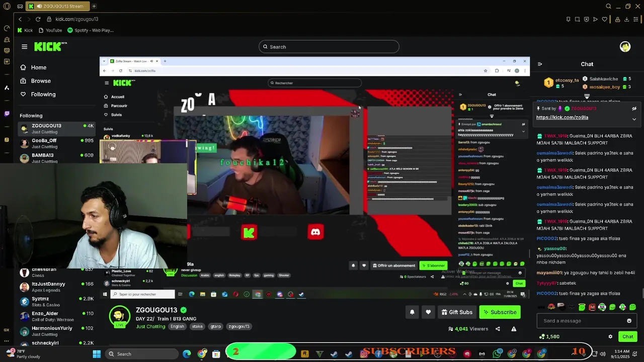Image resolution: width=644 pixels, height=362 pixels.
Task: Open browser search tabs magnifier icon
Action: pos(609,6)
